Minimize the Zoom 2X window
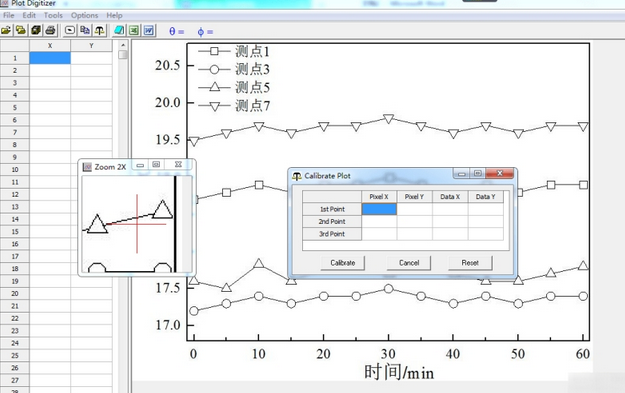This screenshot has width=625, height=393. [x=140, y=165]
